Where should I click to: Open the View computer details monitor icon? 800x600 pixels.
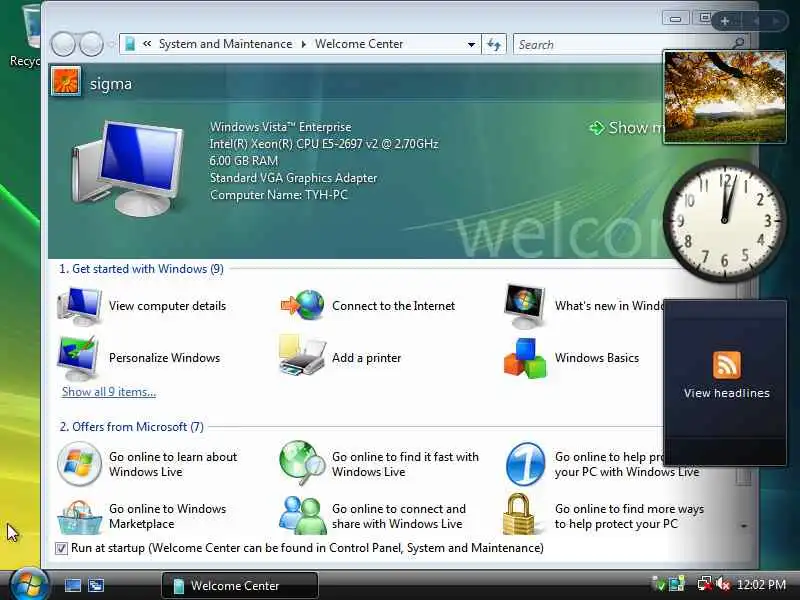coord(80,306)
